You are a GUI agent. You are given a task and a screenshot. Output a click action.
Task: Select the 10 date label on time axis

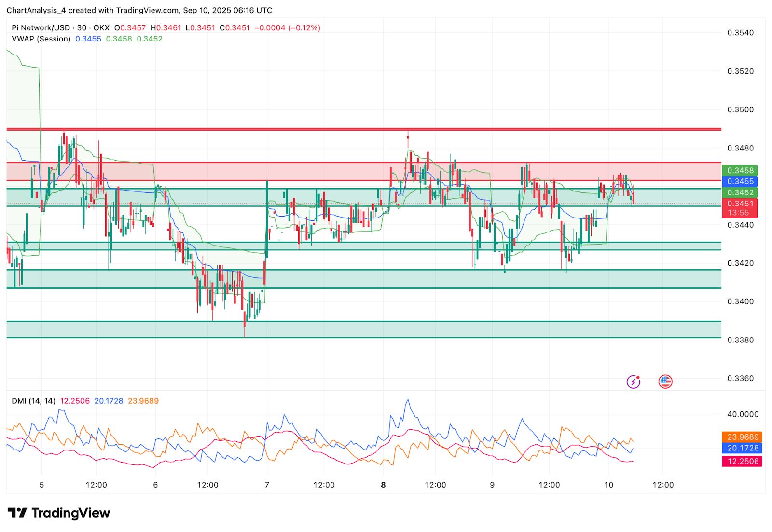coord(608,485)
